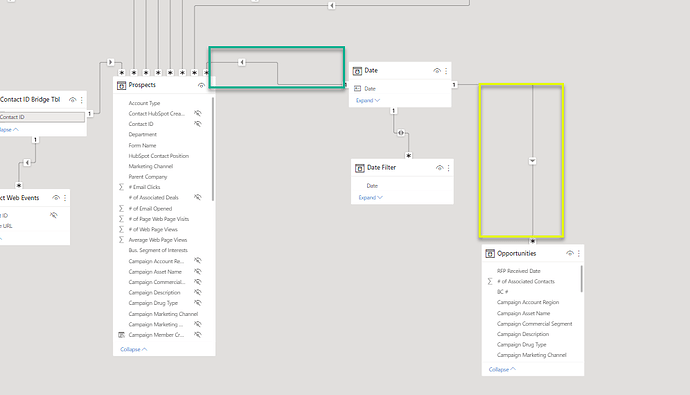Image resolution: width=690 pixels, height=395 pixels.
Task: Click filter direction arrow on Date–Opportunities relationship
Action: [x=532, y=161]
